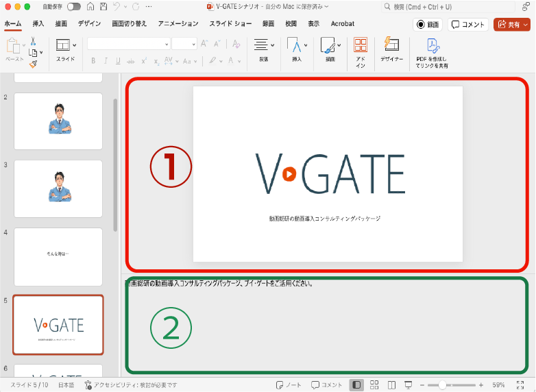Click the Format Painter brush icon
Image resolution: width=536 pixels, height=392 pixels.
point(33,64)
